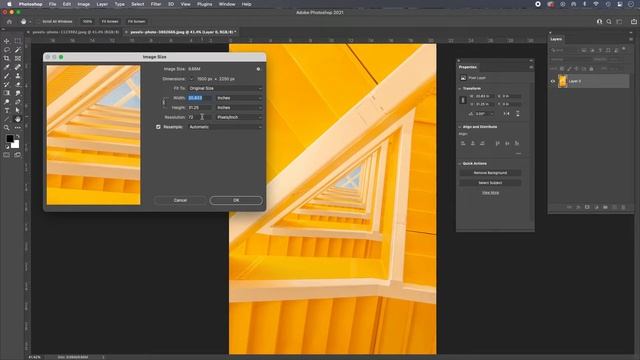Viewport: 640px width, 360px height.
Task: Toggle the Resample checkbox
Action: click(x=158, y=127)
